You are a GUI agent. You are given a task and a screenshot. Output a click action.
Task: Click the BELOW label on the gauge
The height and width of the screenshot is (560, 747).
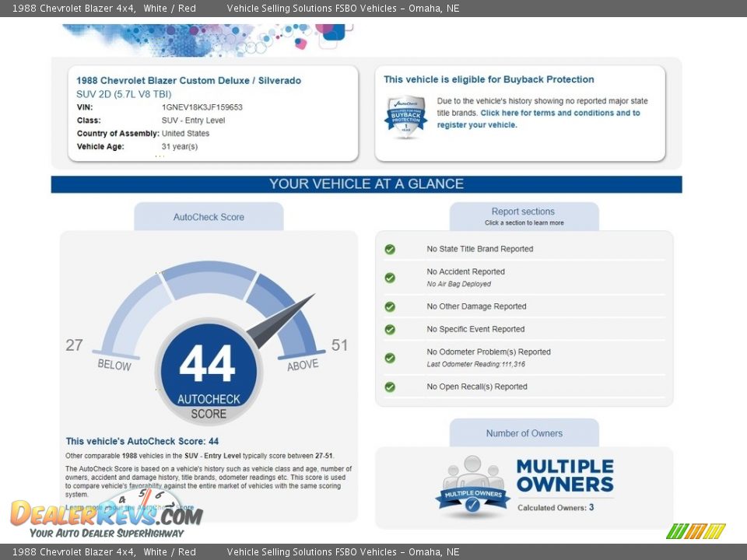[114, 366]
